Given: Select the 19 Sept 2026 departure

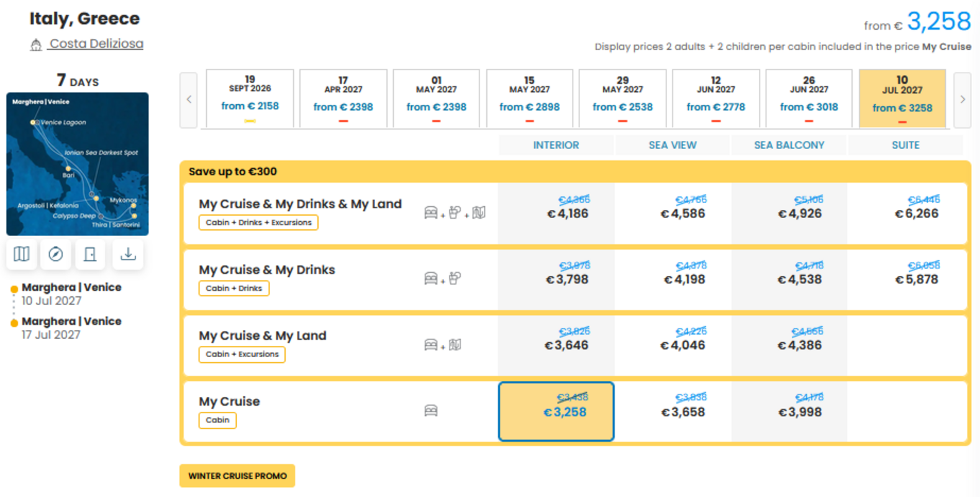Looking at the screenshot, I should pos(250,99).
